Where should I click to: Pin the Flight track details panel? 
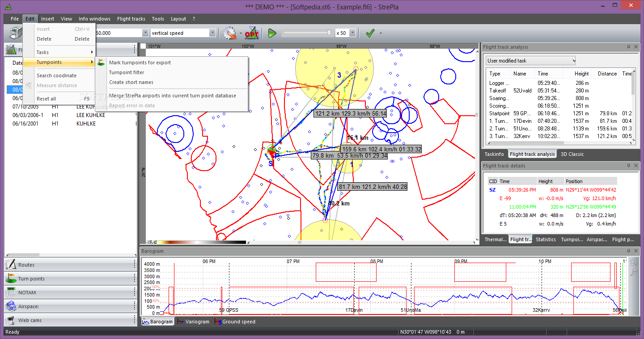coord(628,166)
